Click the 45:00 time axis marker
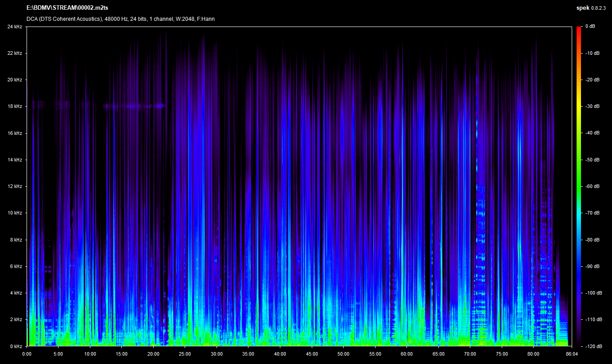 [312, 354]
